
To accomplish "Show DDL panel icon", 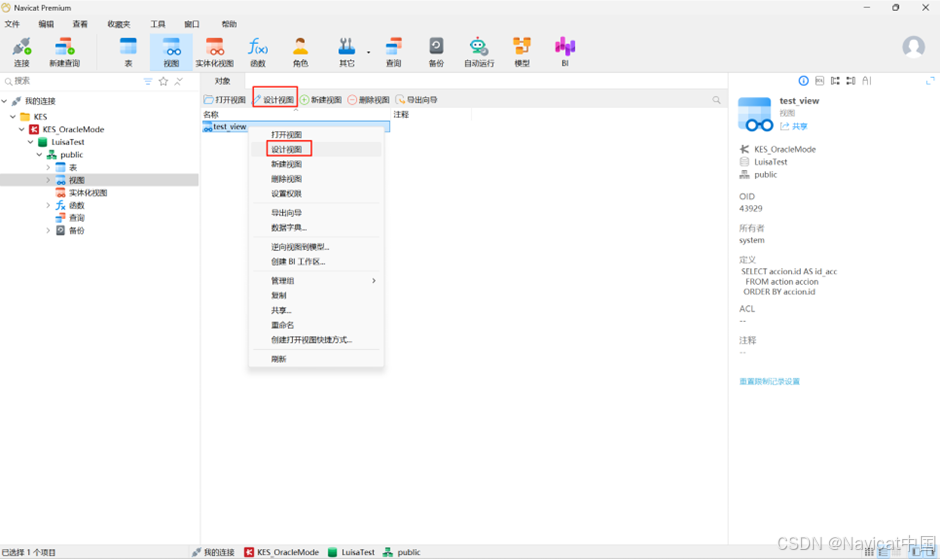I will click(820, 81).
